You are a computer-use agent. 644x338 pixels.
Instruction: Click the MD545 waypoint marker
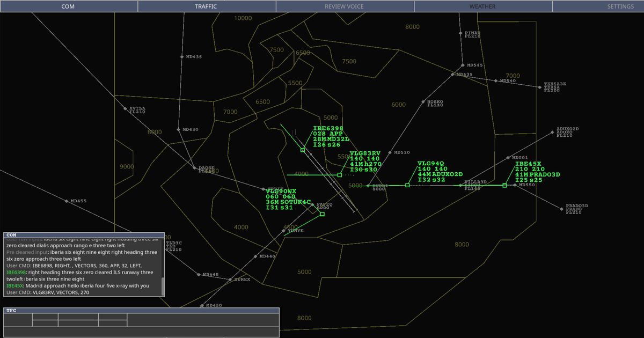(x=463, y=65)
